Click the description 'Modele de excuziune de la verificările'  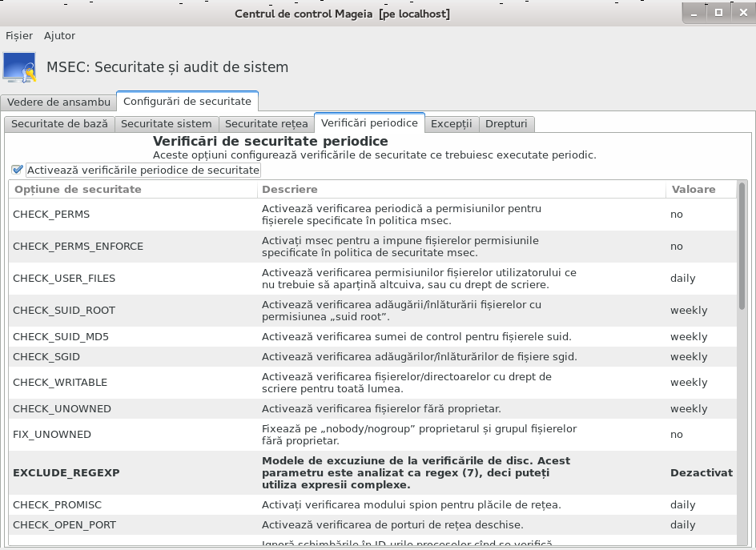point(416,473)
